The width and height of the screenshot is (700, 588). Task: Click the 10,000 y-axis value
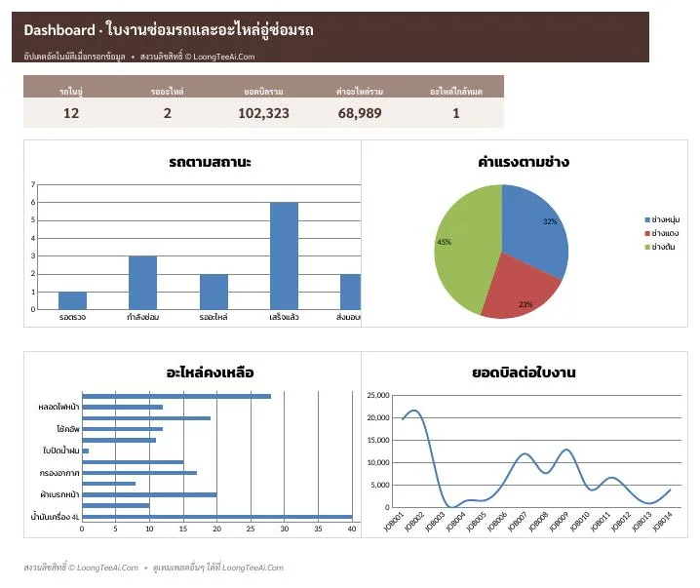click(x=378, y=462)
